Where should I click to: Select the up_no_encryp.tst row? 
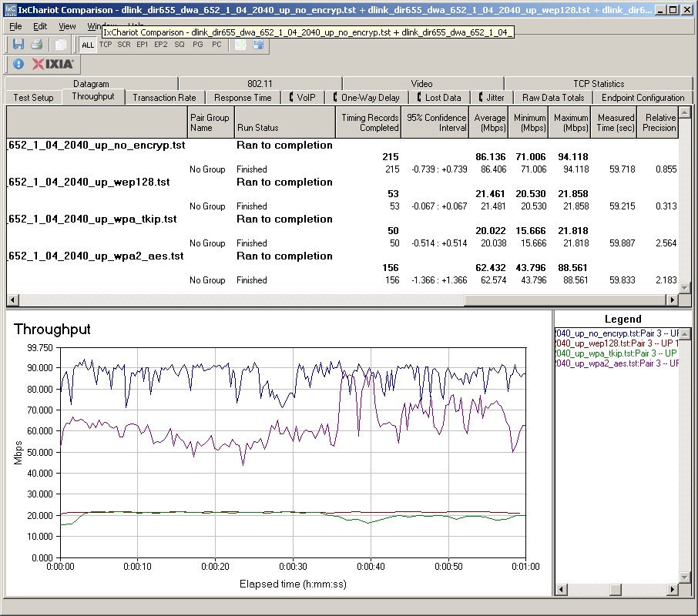[342, 145]
